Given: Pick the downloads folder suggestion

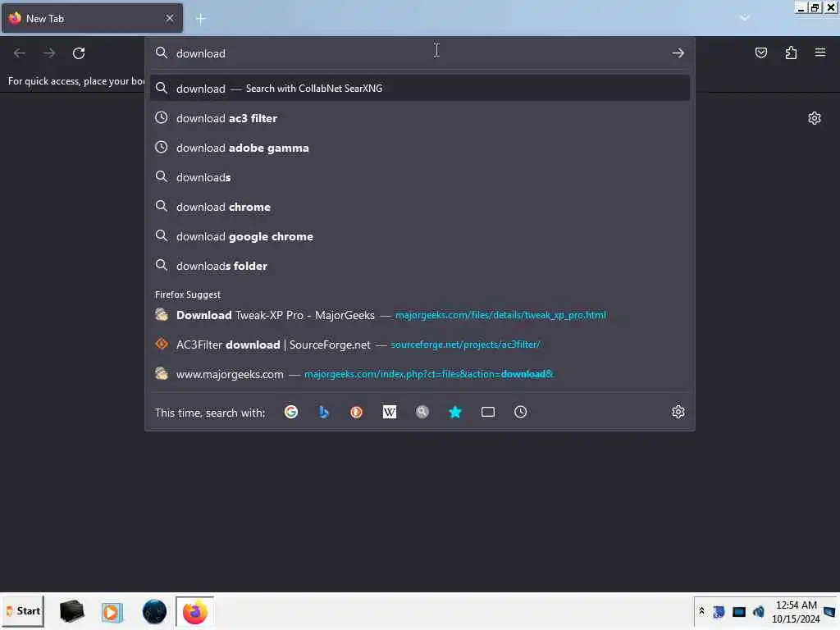Looking at the screenshot, I should tap(419, 266).
